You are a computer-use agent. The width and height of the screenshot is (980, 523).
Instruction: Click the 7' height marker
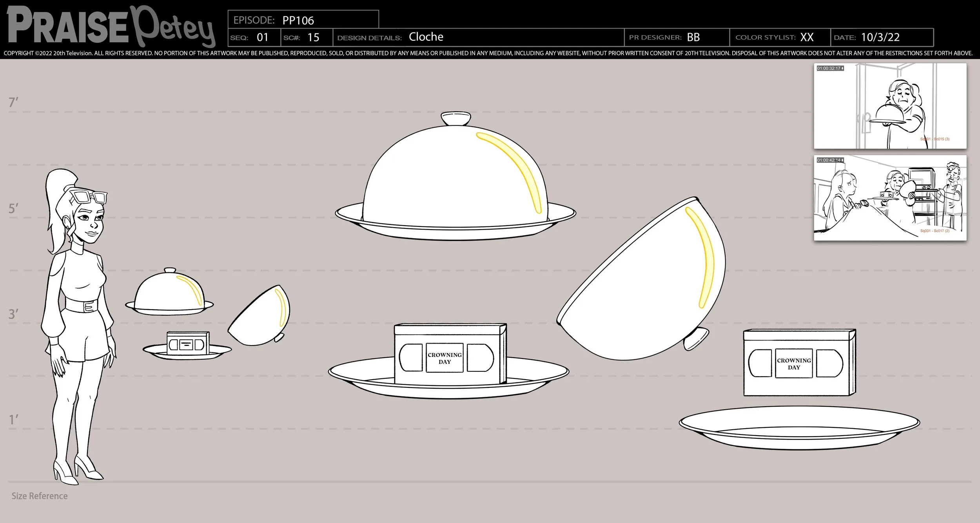(13, 102)
